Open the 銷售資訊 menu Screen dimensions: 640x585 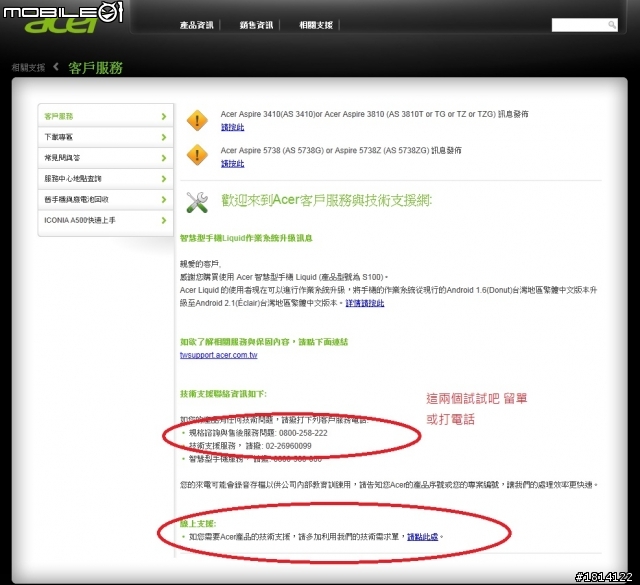(256, 25)
